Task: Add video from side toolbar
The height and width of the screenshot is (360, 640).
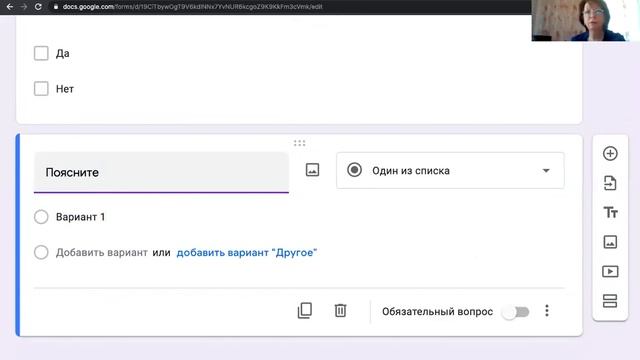Action: point(610,271)
